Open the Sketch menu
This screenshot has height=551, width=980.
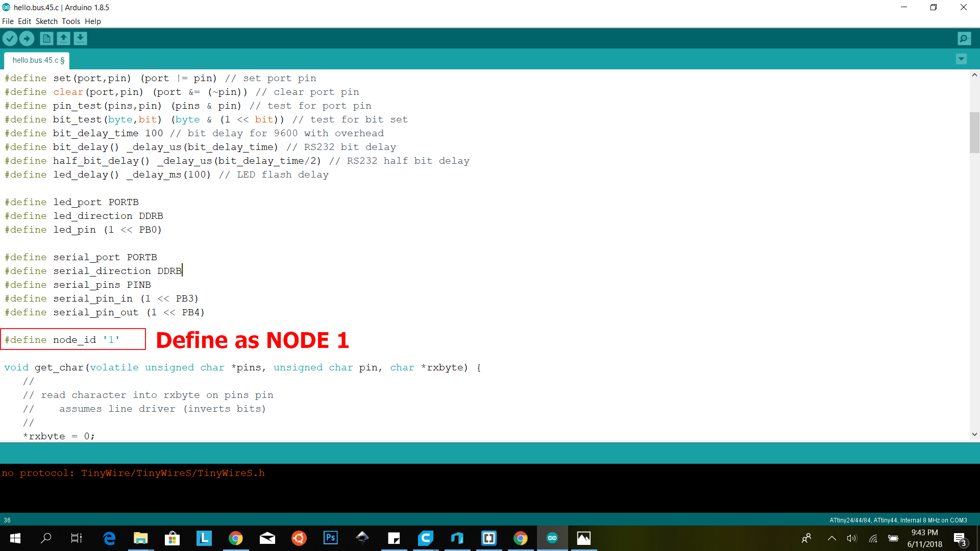click(x=46, y=21)
